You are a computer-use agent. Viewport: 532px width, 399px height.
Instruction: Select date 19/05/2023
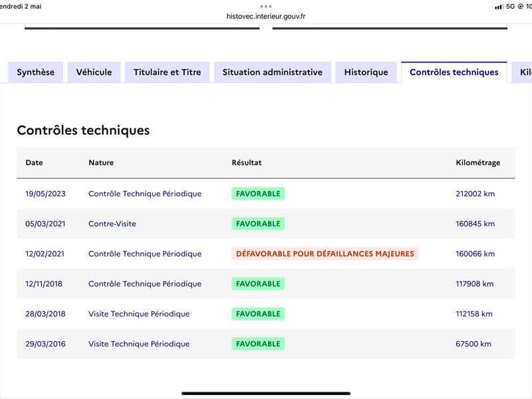45,194
